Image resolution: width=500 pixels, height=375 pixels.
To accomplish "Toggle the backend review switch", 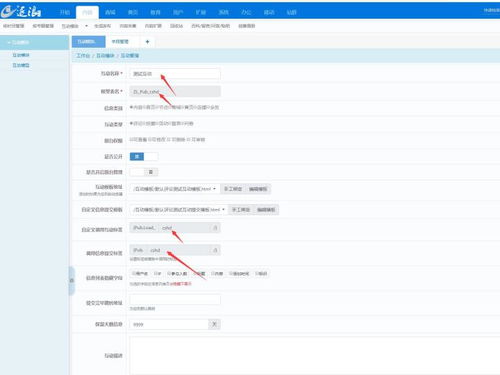I will click(x=144, y=172).
